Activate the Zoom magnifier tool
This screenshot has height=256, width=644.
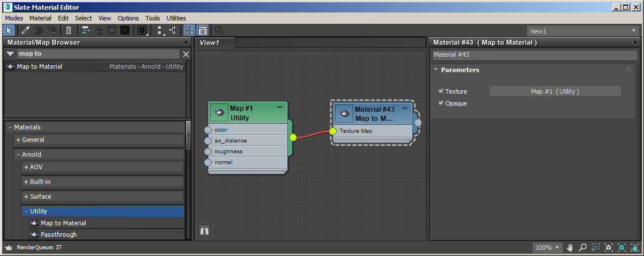[x=583, y=247]
